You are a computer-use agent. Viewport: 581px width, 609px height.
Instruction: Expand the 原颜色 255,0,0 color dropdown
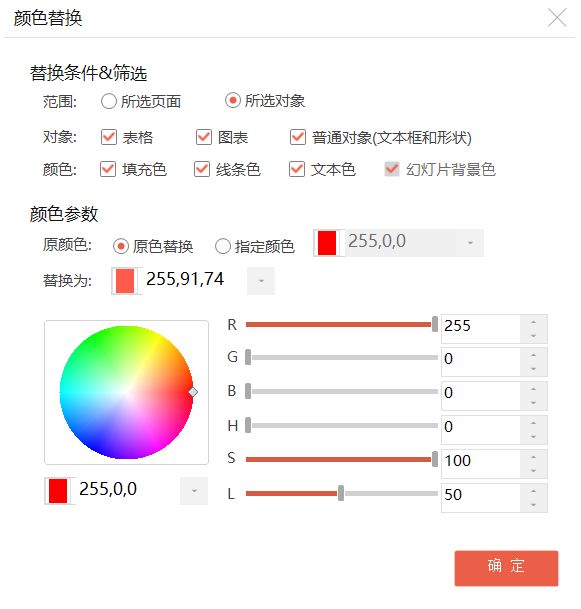470,243
